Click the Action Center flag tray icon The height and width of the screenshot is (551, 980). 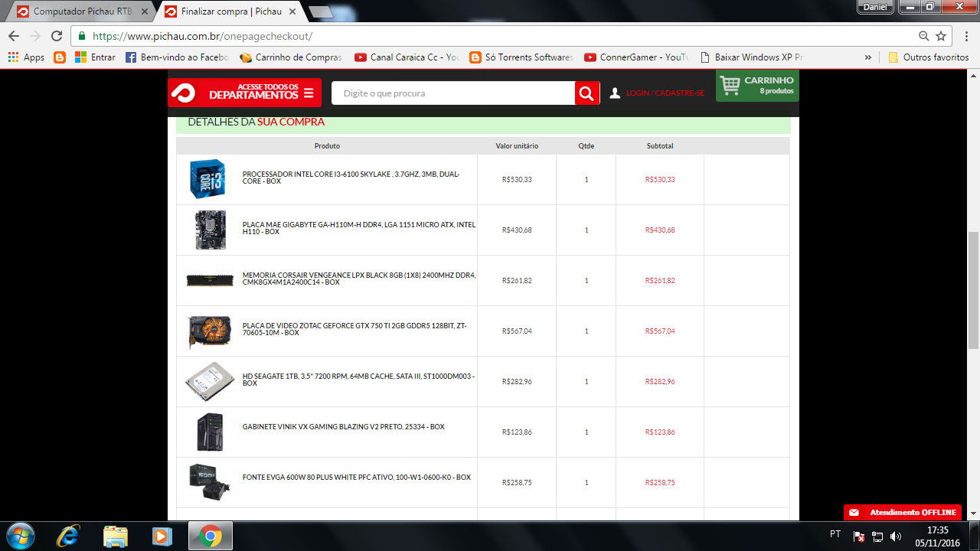pos(859,536)
